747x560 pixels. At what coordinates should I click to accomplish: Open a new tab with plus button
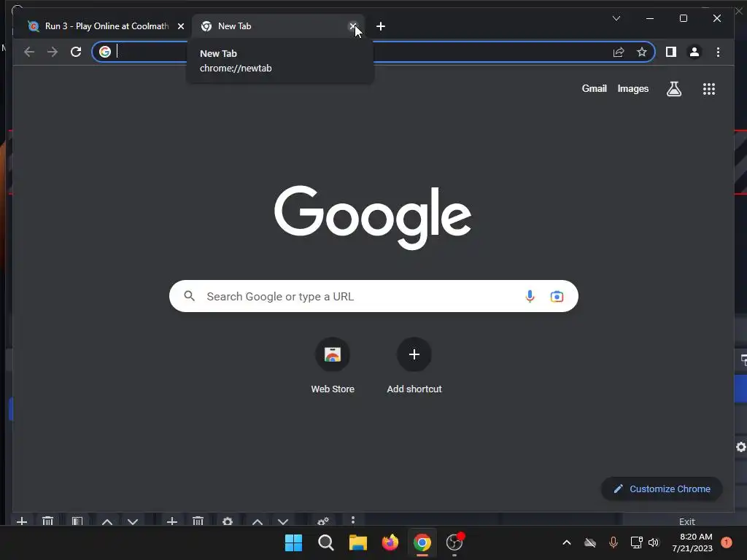pyautogui.click(x=380, y=26)
